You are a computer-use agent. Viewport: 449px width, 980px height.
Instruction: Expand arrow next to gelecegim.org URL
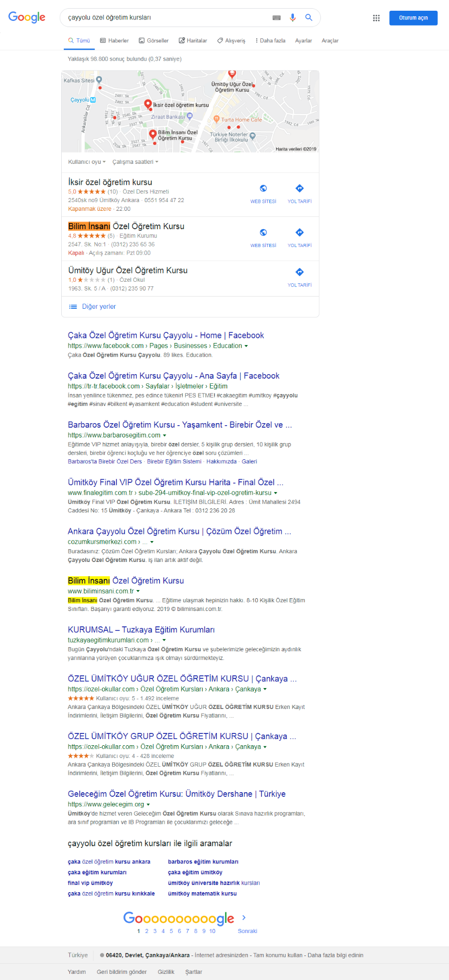[x=148, y=804]
